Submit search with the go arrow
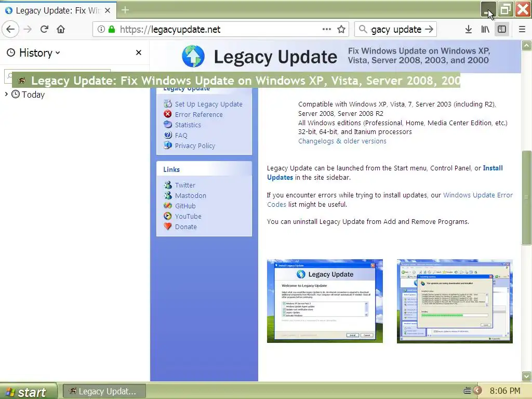The height and width of the screenshot is (399, 532). [429, 29]
